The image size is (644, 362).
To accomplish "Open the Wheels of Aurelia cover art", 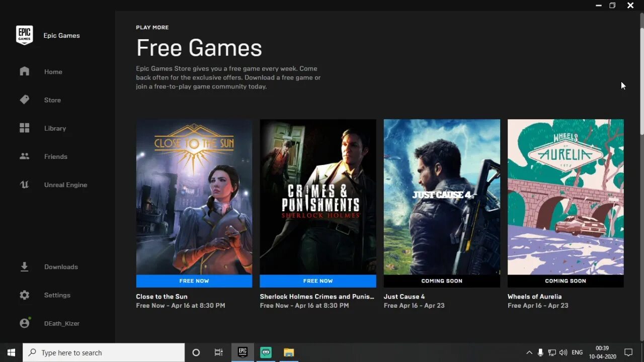I will 566,197.
